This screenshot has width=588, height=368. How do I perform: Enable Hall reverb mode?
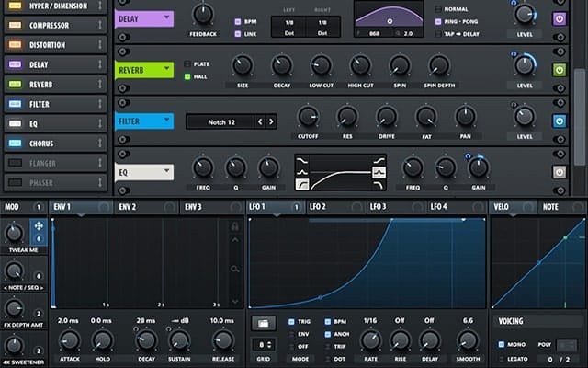[187, 76]
